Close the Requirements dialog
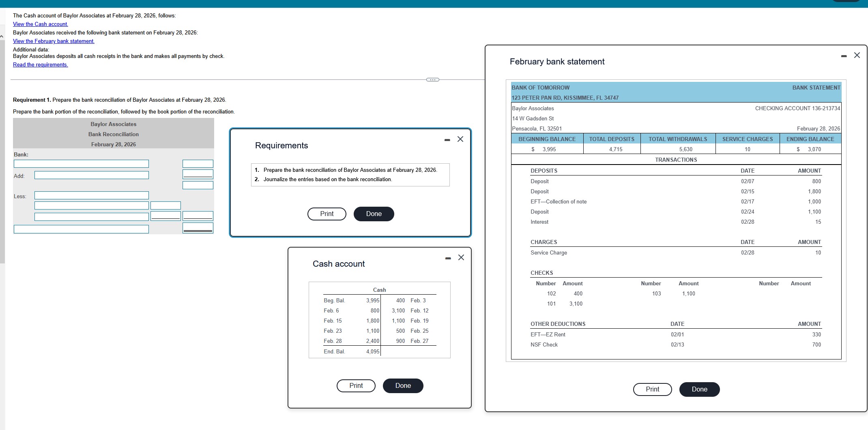 [x=460, y=139]
